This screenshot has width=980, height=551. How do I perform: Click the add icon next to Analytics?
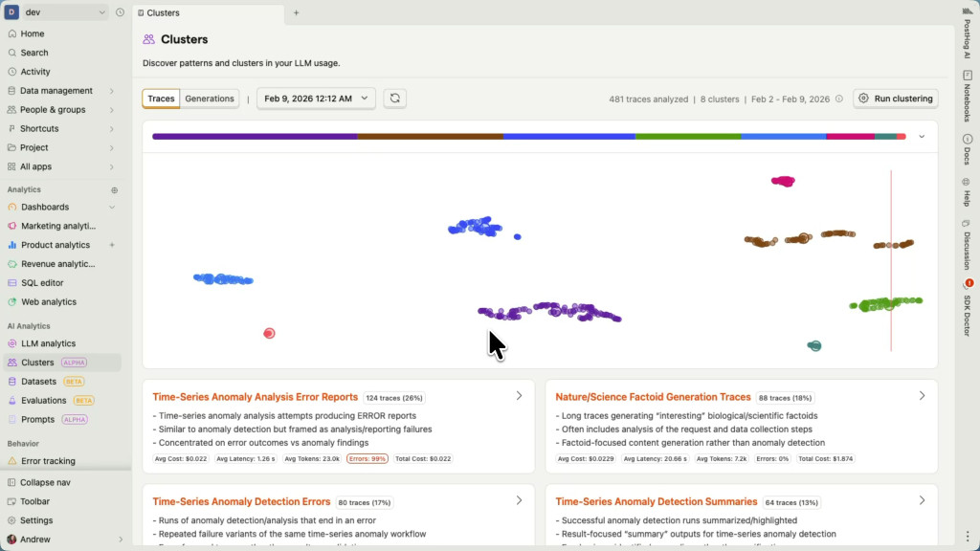pyautogui.click(x=115, y=190)
